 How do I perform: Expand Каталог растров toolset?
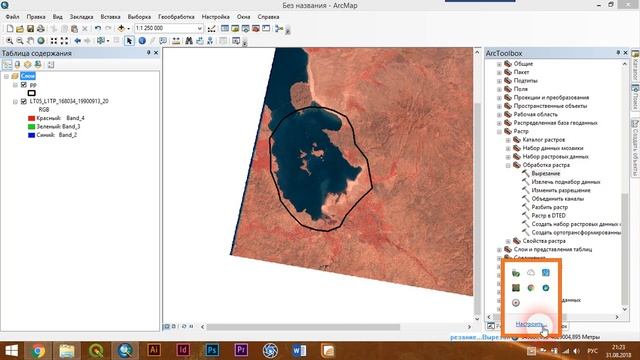pos(508,140)
